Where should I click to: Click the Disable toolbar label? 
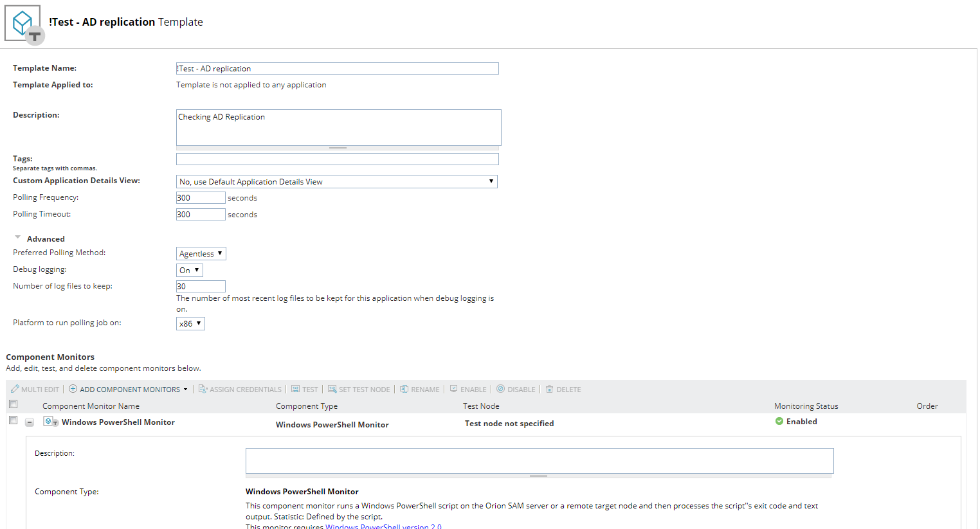[522, 390]
